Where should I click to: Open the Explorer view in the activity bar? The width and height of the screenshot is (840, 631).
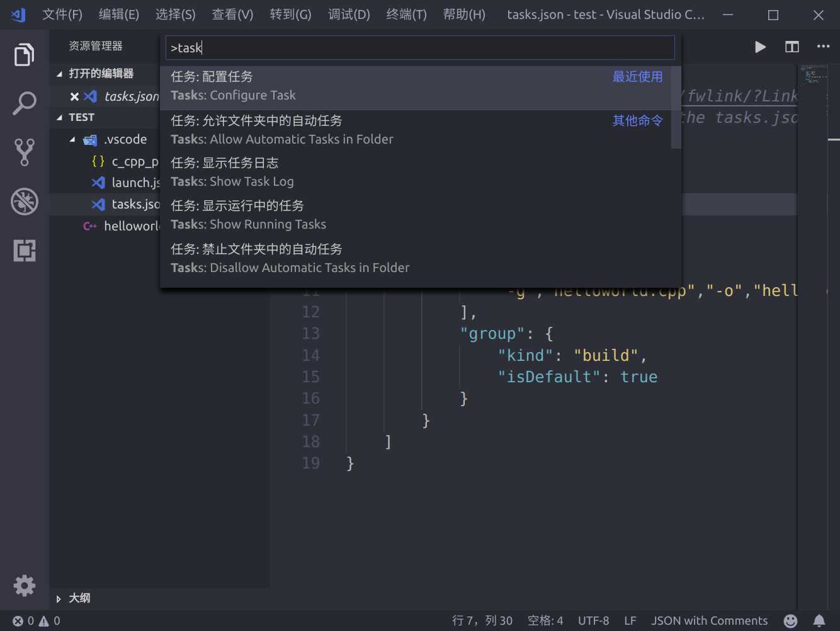(25, 55)
